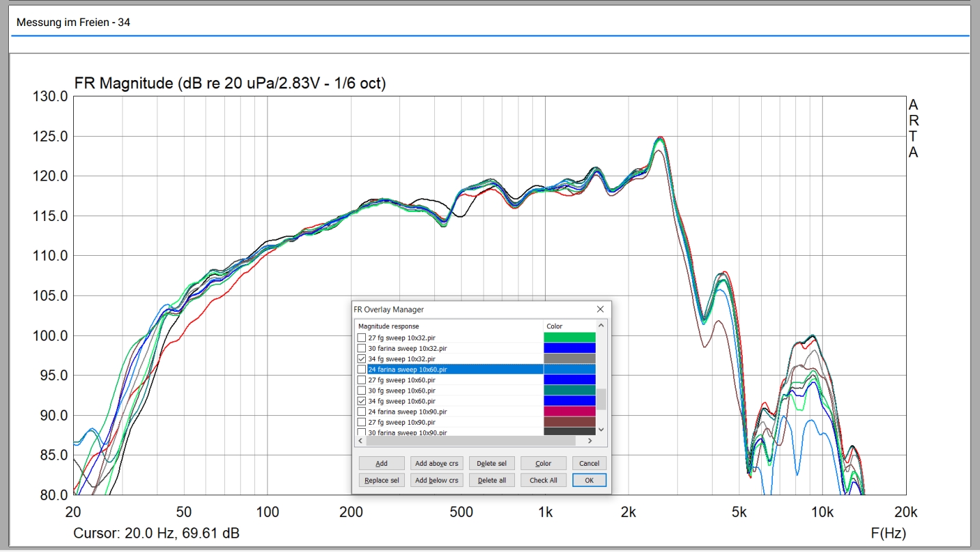Click gray swatch of 34 fg sweep 10x32.pir

(x=570, y=358)
